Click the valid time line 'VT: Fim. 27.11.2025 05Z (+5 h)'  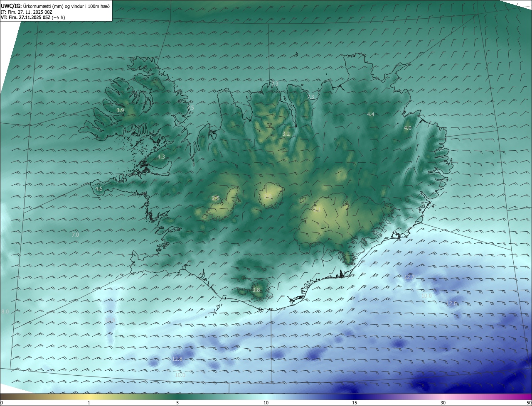coord(33,17)
